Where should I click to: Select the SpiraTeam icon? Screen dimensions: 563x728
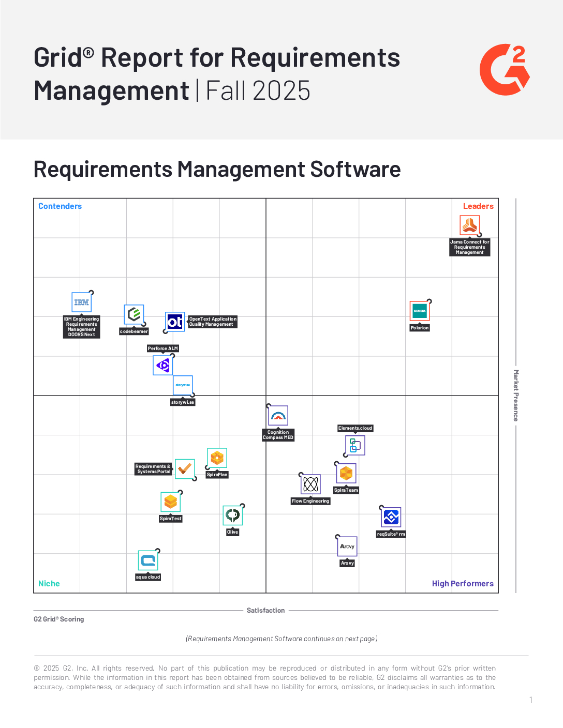346,473
